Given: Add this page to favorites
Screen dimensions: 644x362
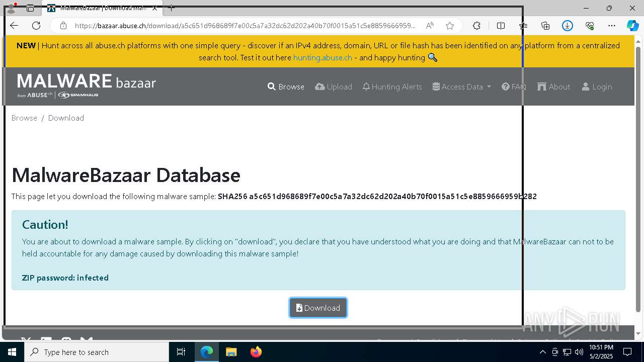Looking at the screenshot, I should (450, 26).
